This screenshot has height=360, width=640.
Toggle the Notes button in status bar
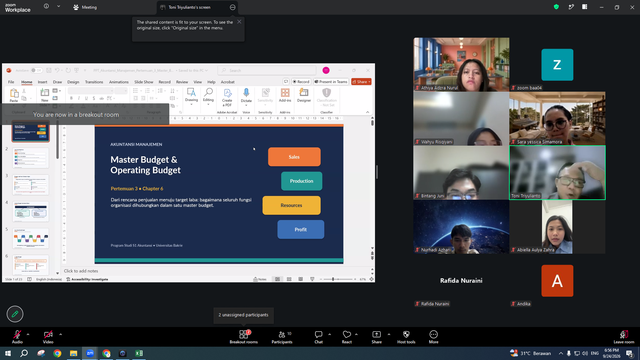coord(260,279)
